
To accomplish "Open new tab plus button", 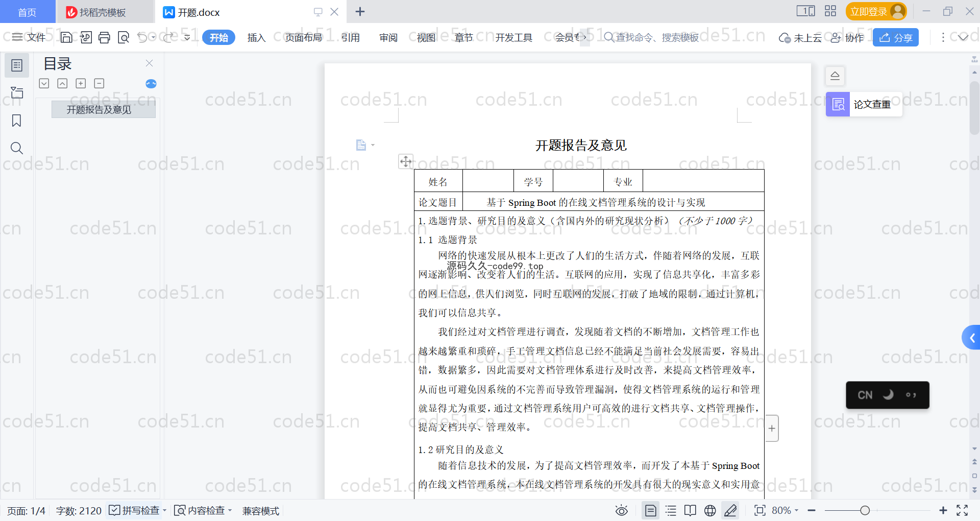I will tap(360, 11).
